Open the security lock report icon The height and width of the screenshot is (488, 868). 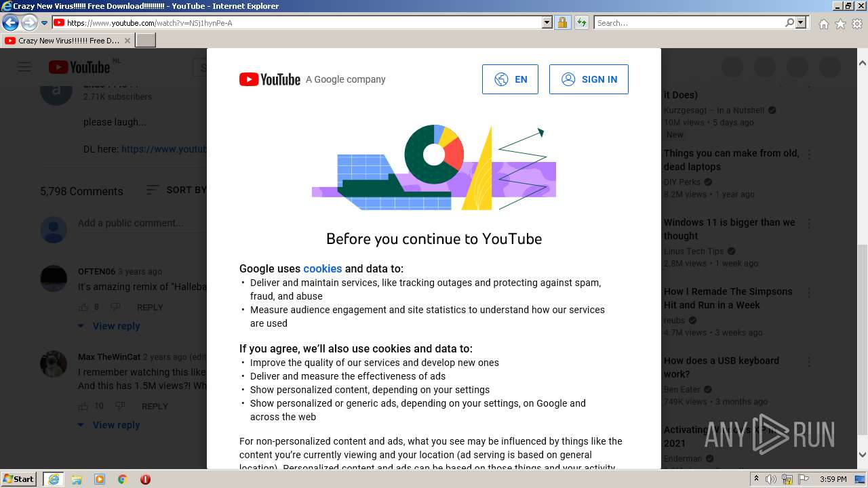(562, 22)
